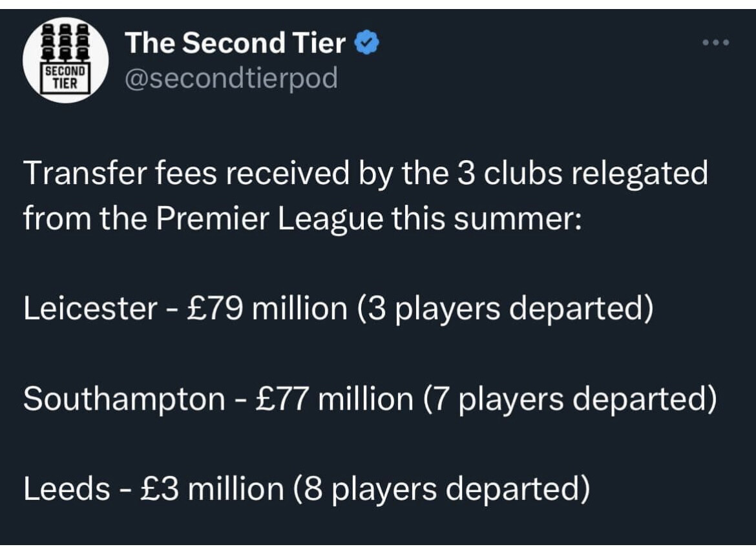
Task: Click the "£79 million" amount
Action: (266, 308)
